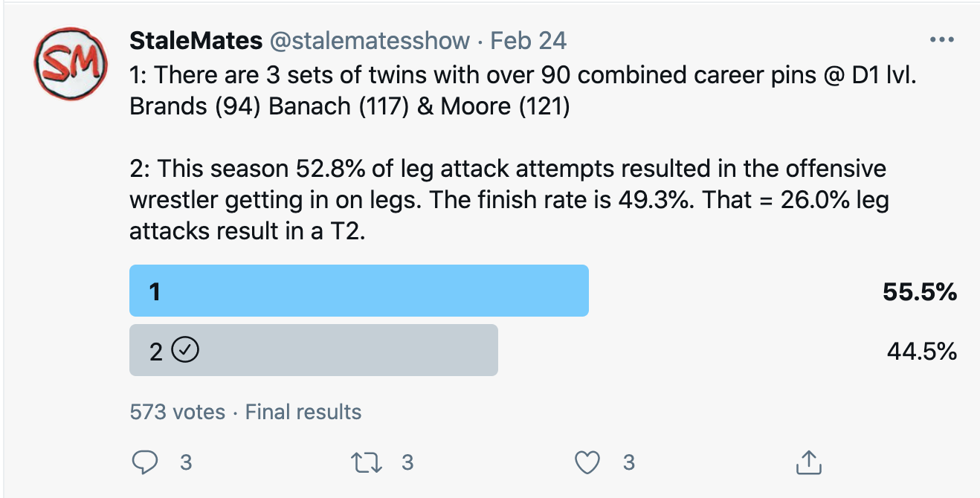Click the reply count number 3
980x498 pixels.
[186, 462]
